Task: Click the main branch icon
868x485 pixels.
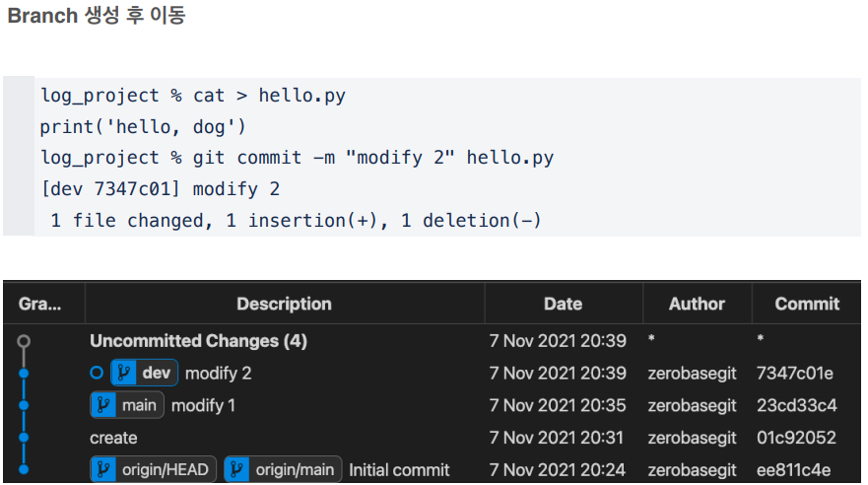Action: pyautogui.click(x=103, y=405)
